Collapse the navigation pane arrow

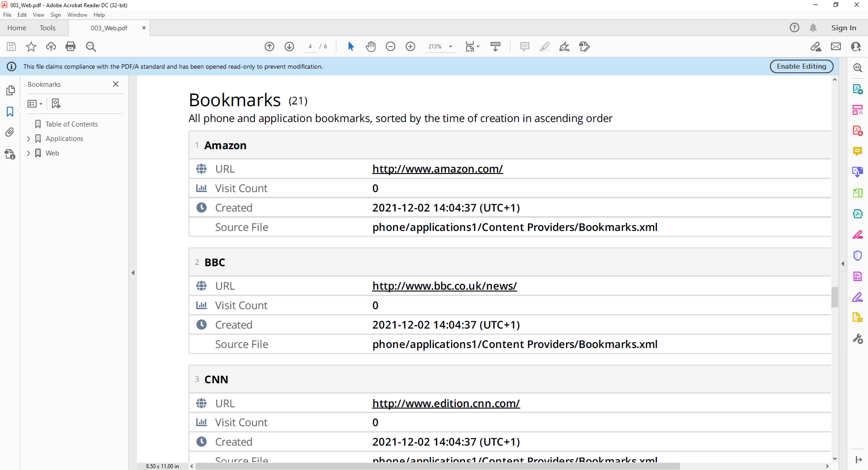133,273
